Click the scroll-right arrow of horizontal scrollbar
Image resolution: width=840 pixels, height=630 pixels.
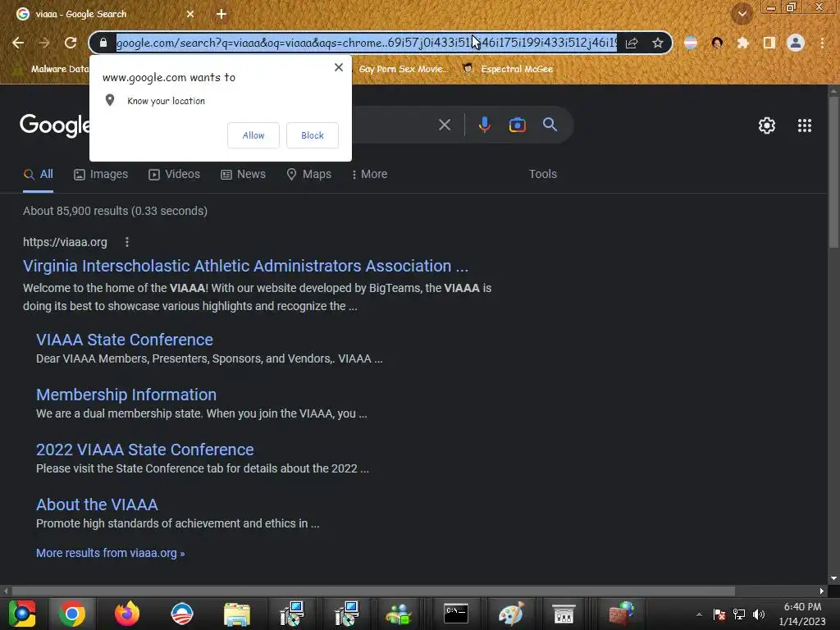click(x=822, y=591)
